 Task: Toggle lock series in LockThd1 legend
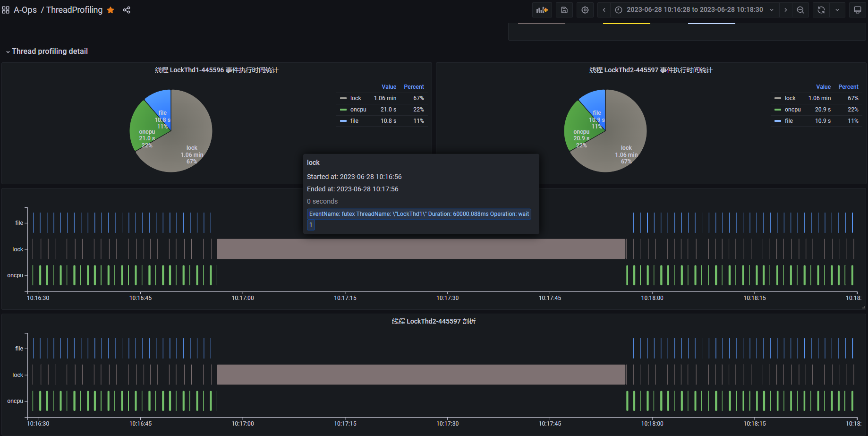[356, 98]
